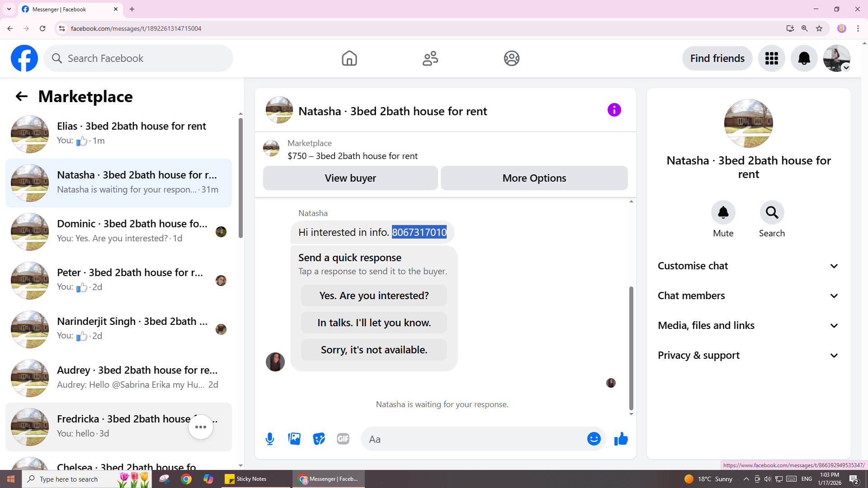The height and width of the screenshot is (488, 868).
Task: Click the chat messages scrollbar
Action: point(631,348)
